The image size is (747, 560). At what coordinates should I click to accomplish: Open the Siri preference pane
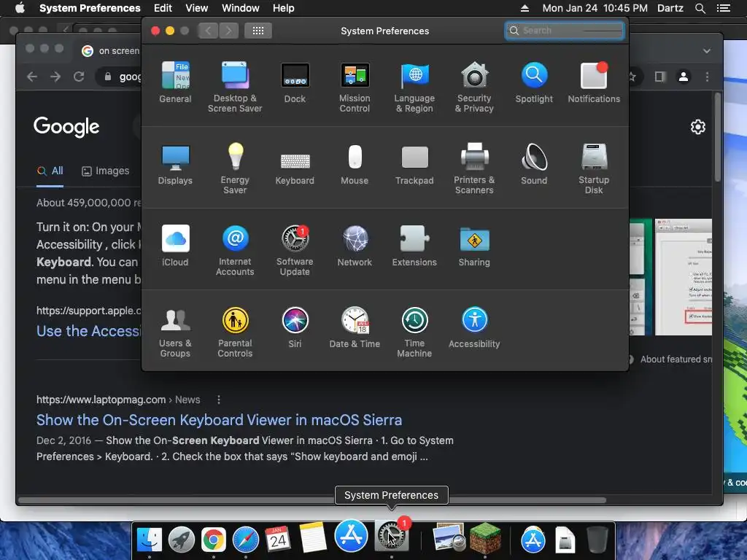click(x=295, y=327)
